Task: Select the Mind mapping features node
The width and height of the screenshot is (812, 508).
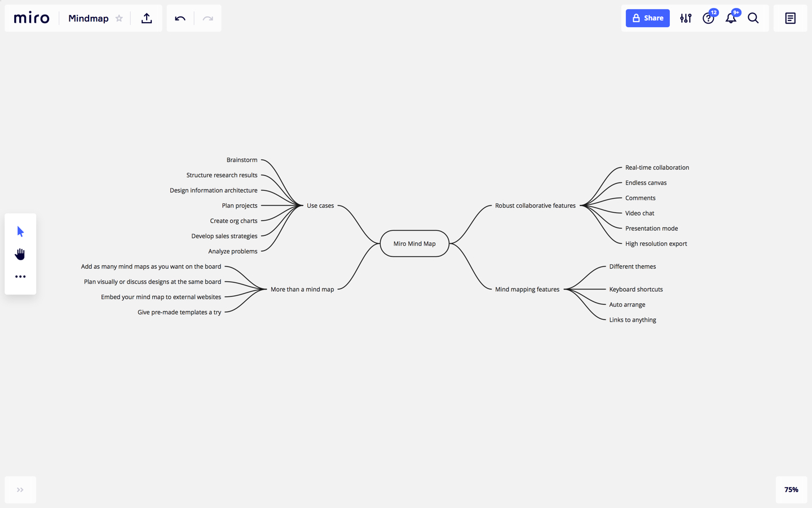Action: 527,290
